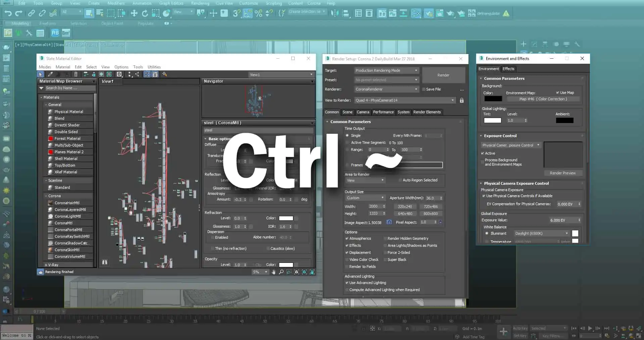
Task: Pick the eyedropper tool in Slate editor
Action: (50, 74)
